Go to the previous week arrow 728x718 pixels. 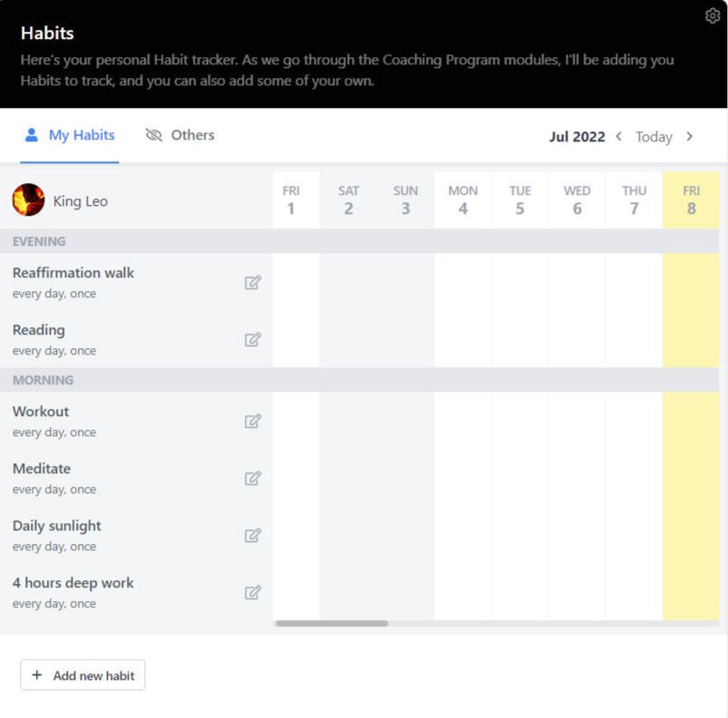click(x=619, y=136)
